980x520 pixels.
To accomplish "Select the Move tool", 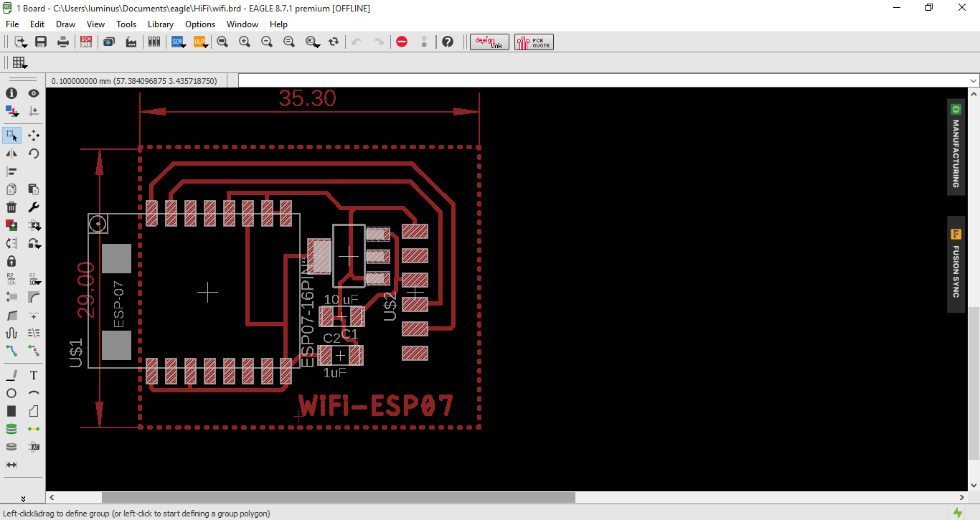I will 34,135.
